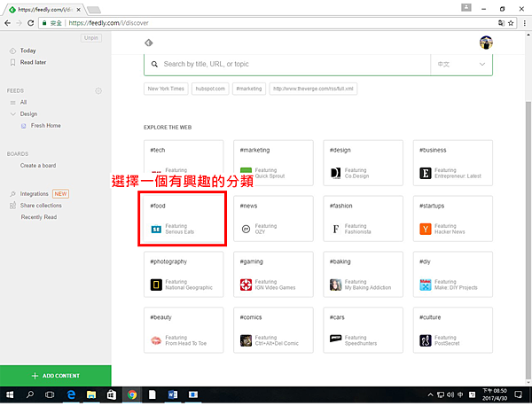This screenshot has width=532, height=406.
Task: Select All feeds in sidebar
Action: click(23, 103)
